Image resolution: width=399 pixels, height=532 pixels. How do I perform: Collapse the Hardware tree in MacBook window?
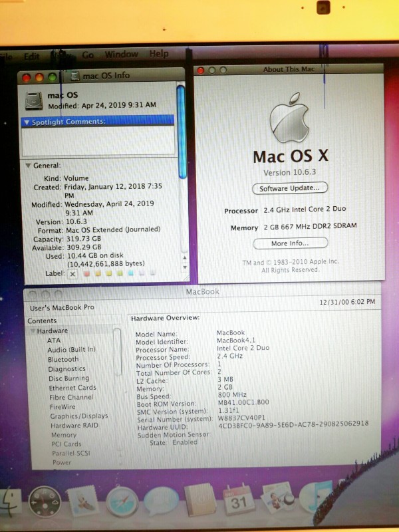(33, 331)
